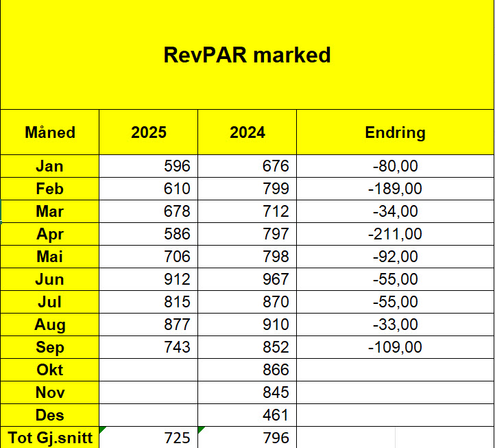
Task: Click the Jun 2024 value 967
Action: pos(247,279)
